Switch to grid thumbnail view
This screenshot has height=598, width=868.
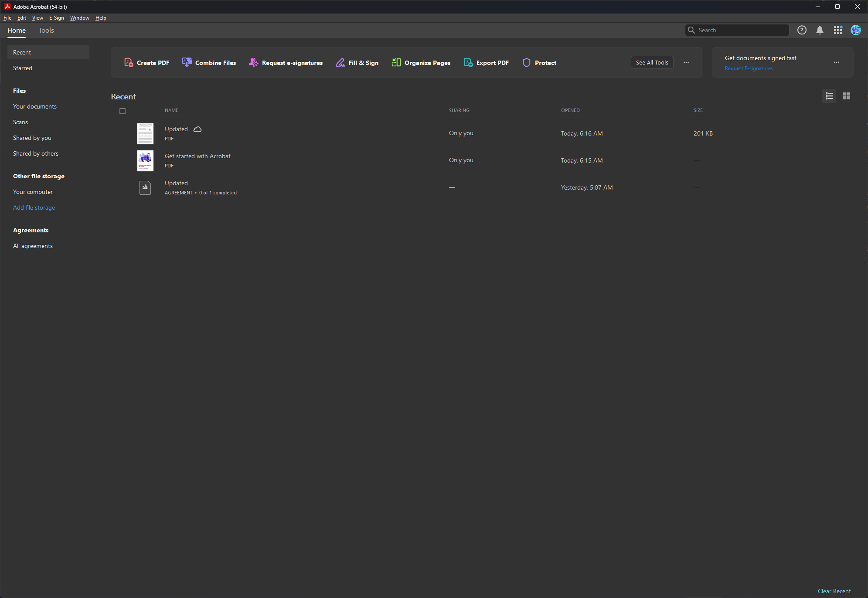pos(847,96)
